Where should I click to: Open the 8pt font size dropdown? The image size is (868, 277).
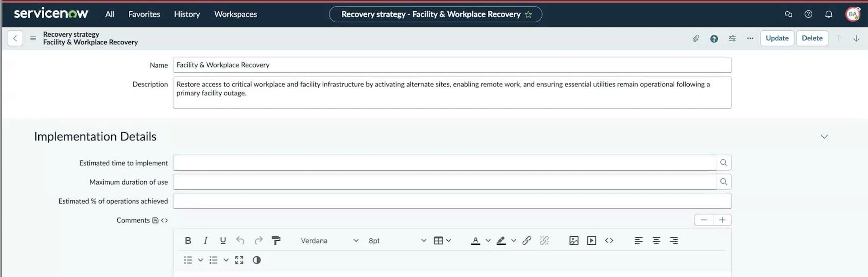click(397, 241)
